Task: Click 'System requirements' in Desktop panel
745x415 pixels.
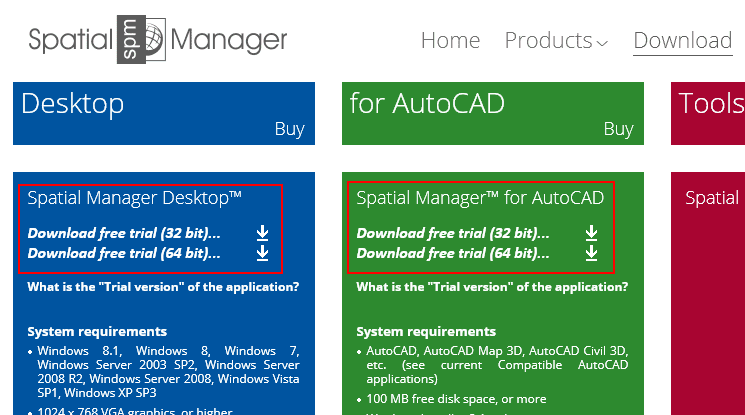Action: coord(97,331)
